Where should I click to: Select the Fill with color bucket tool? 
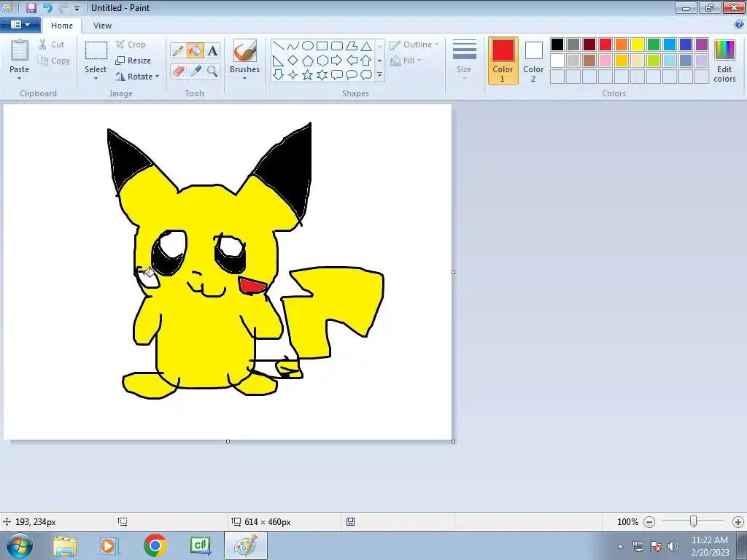coord(195,51)
